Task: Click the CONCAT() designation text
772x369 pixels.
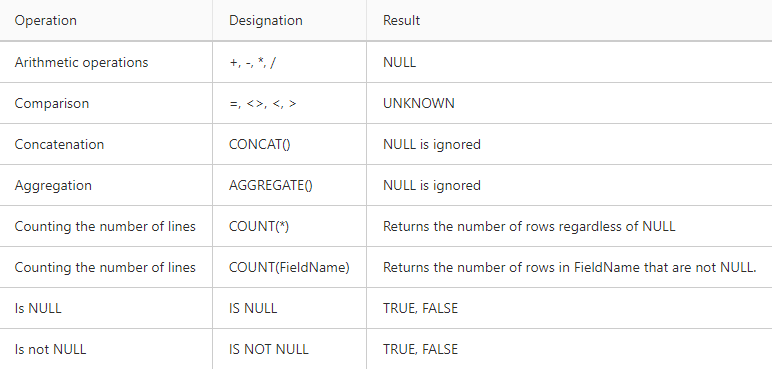Action: [259, 144]
